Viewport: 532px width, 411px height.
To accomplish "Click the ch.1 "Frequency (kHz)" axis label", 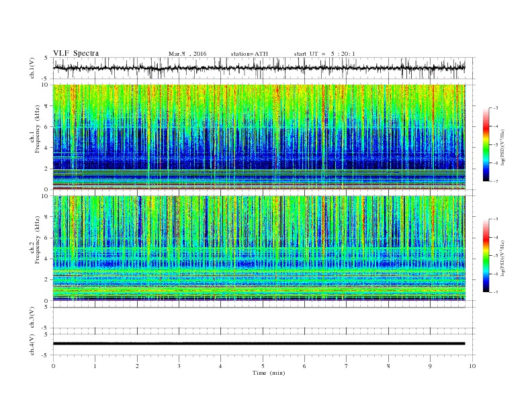I will click(38, 129).
